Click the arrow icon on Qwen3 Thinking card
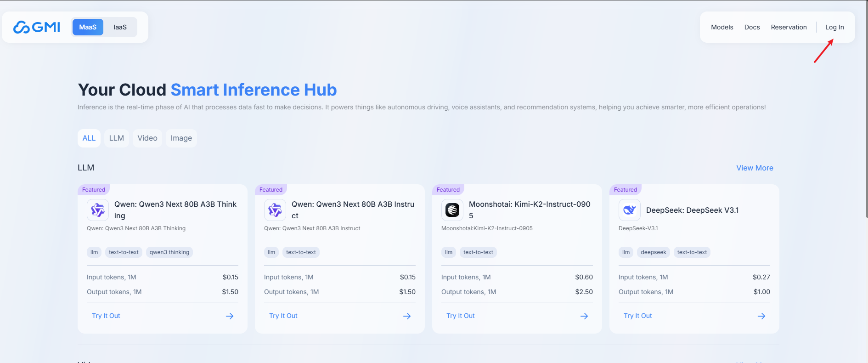The image size is (868, 363). click(230, 316)
